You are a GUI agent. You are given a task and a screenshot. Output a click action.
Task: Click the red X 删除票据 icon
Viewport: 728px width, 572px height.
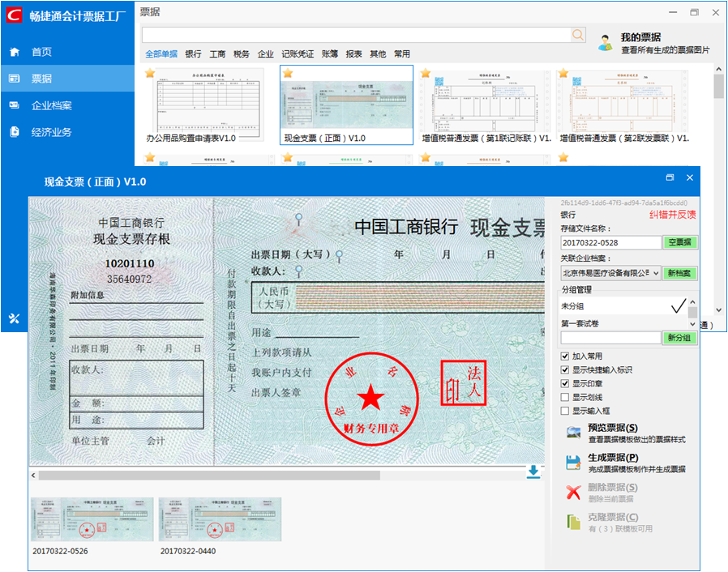573,493
